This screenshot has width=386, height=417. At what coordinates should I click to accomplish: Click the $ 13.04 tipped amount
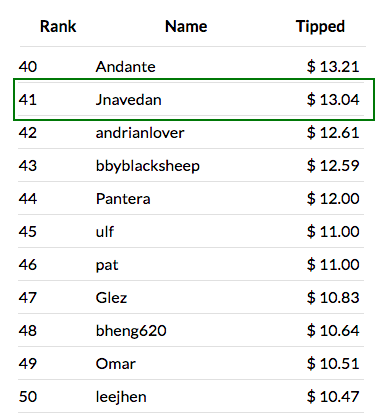click(333, 100)
